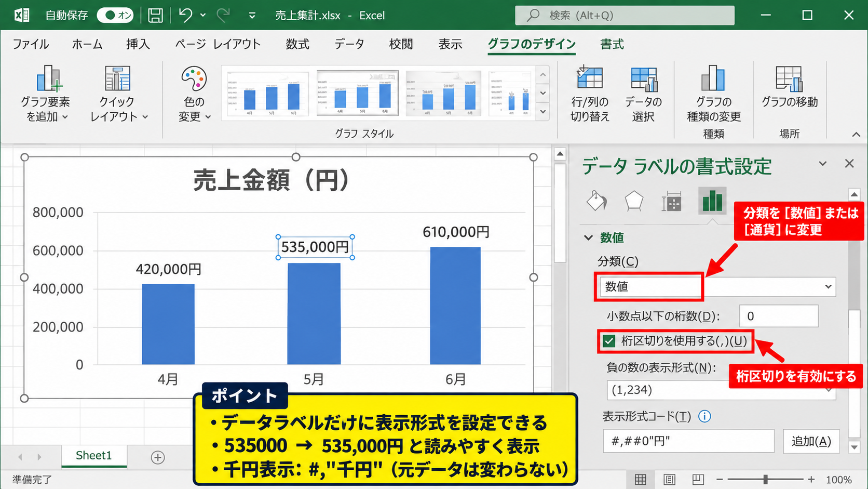The image size is (868, 489).
Task: Select Label Options bar chart tab
Action: [712, 201]
